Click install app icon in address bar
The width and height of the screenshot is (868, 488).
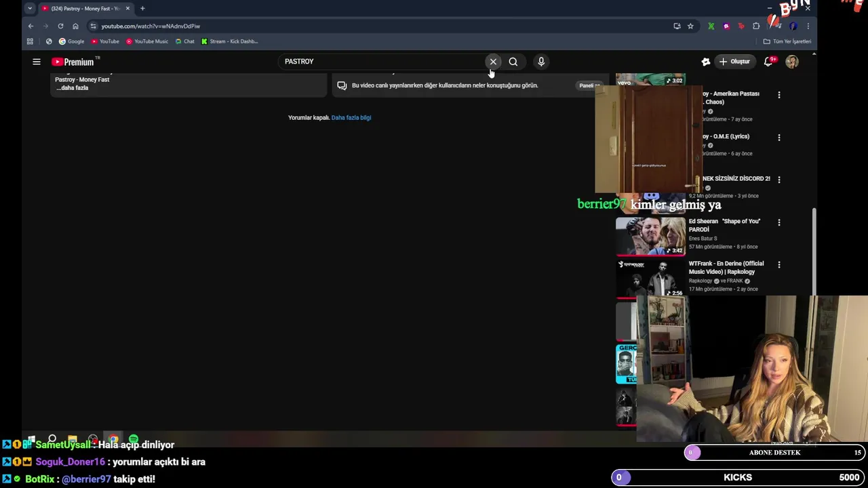click(677, 26)
